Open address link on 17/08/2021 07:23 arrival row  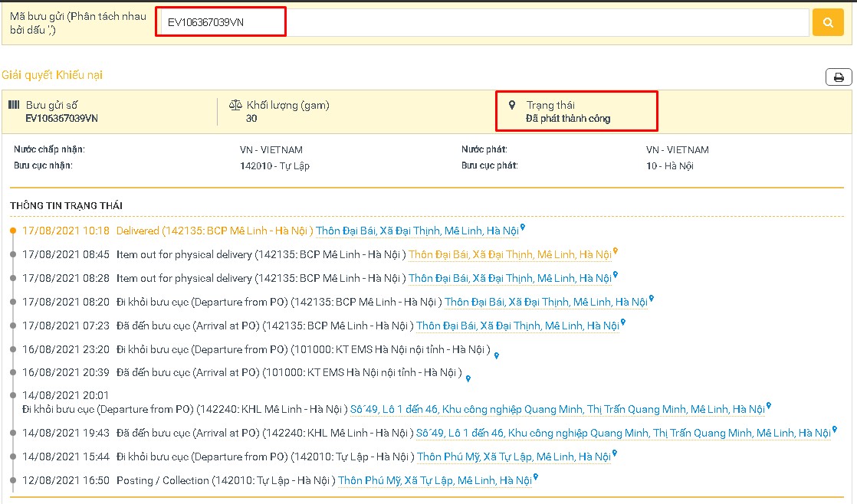[517, 326]
